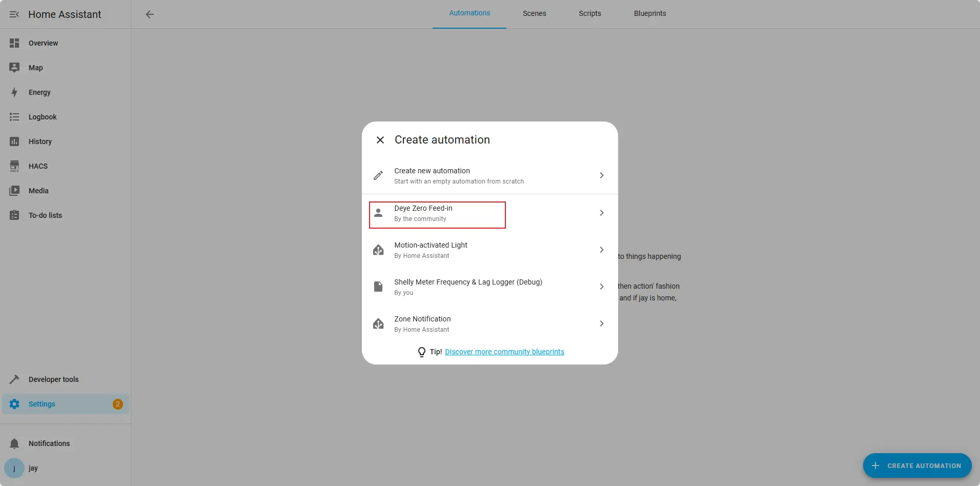The width and height of the screenshot is (980, 486).
Task: Switch to the Scenes tab
Action: click(534, 14)
